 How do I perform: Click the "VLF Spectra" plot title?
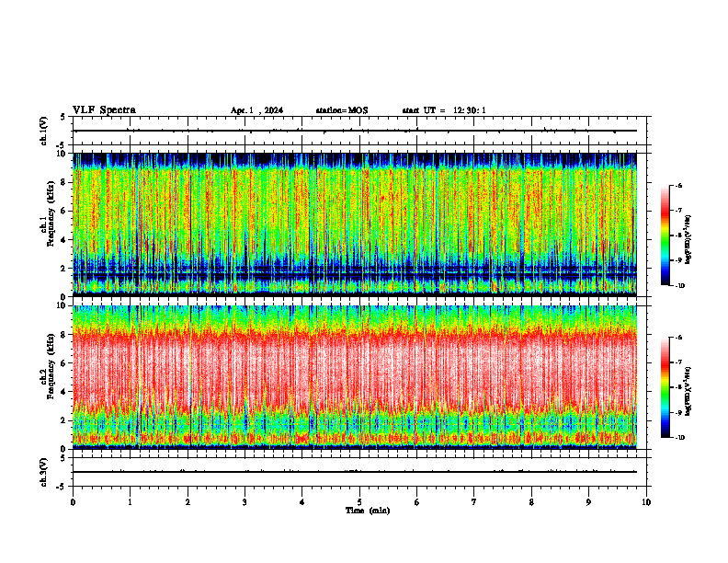(104, 110)
